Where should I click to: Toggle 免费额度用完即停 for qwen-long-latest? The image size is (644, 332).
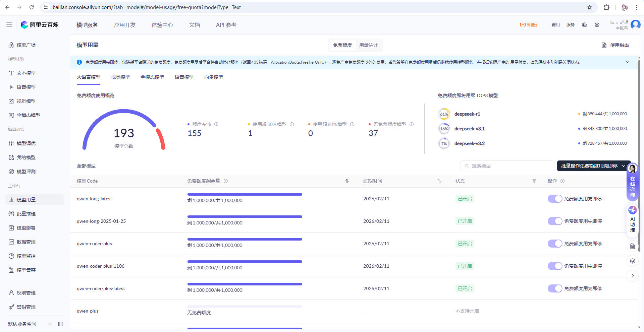[555, 199]
